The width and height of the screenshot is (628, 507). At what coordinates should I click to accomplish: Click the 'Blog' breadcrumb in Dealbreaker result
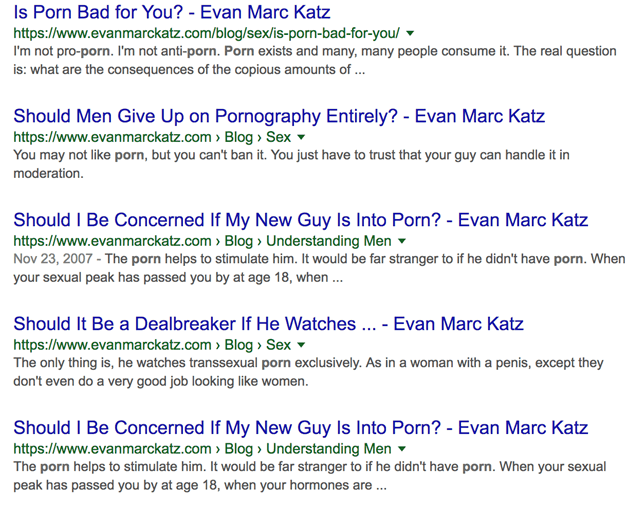[239, 344]
